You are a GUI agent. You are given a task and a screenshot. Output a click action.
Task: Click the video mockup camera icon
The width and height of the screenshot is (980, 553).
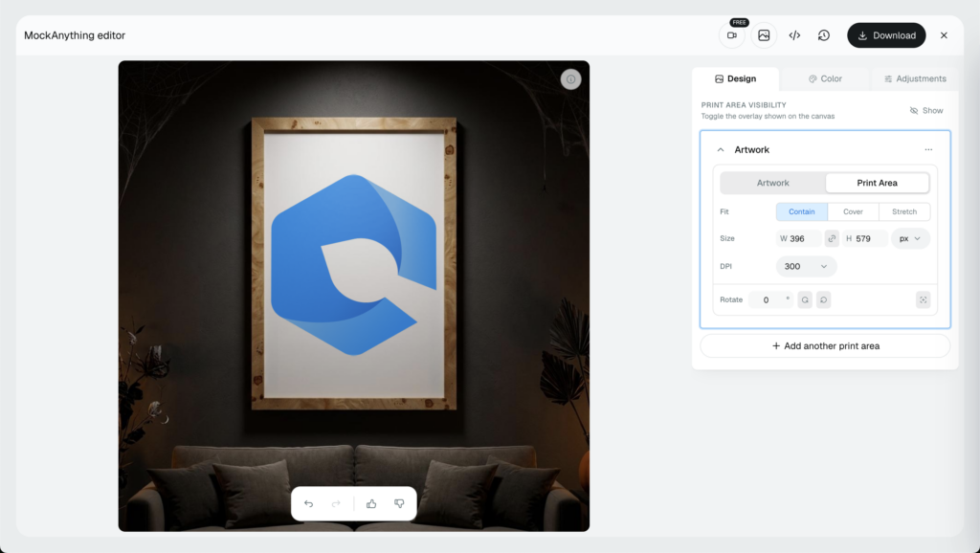[732, 35]
